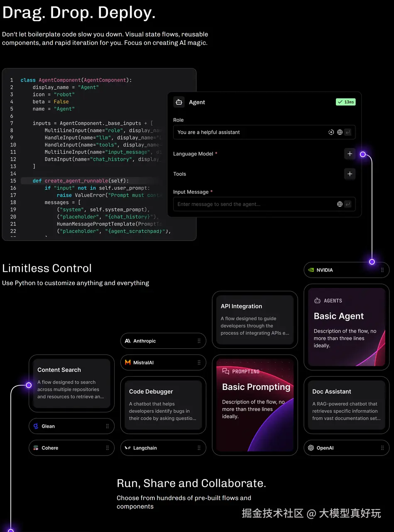Click the globe icon in Input Message field
The image size is (394, 532).
pos(340,204)
